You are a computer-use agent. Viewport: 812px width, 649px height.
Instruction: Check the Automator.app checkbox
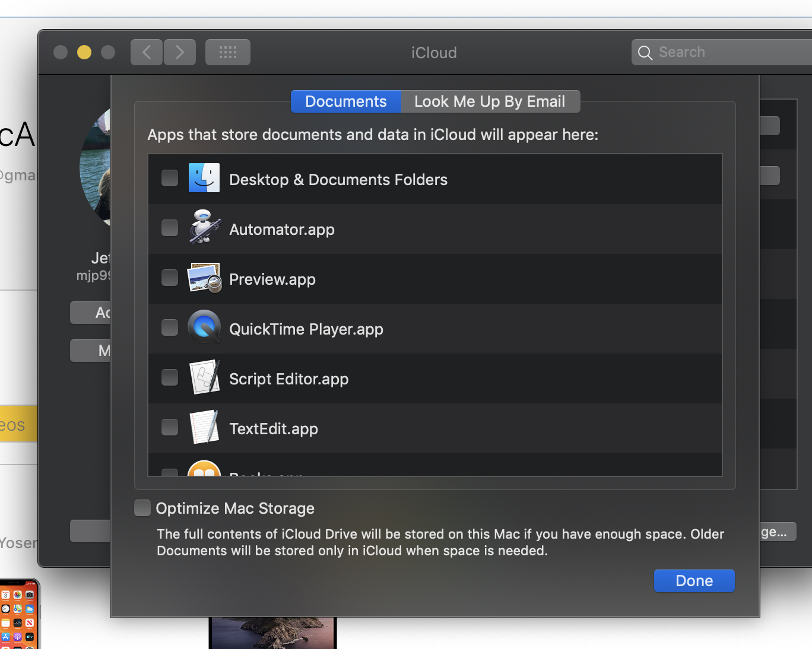(170, 228)
